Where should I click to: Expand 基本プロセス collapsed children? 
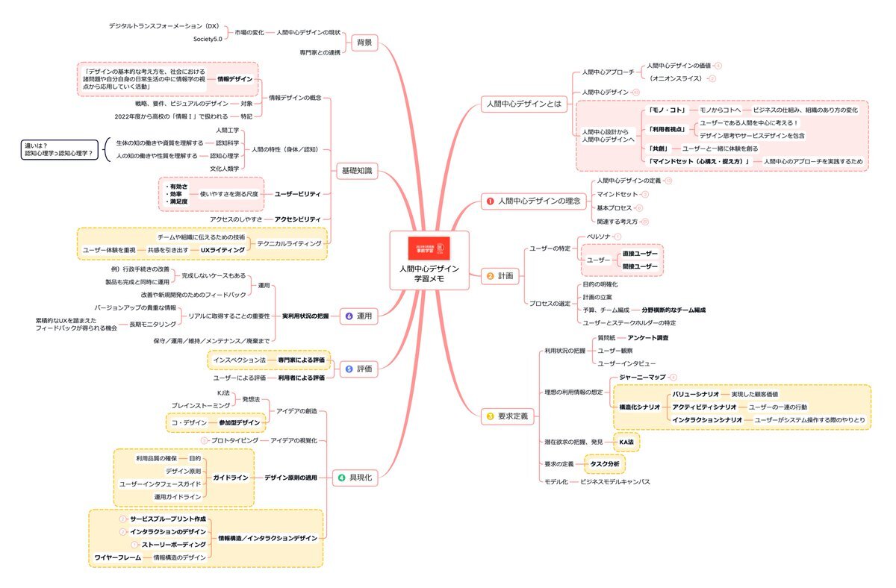[x=639, y=207]
